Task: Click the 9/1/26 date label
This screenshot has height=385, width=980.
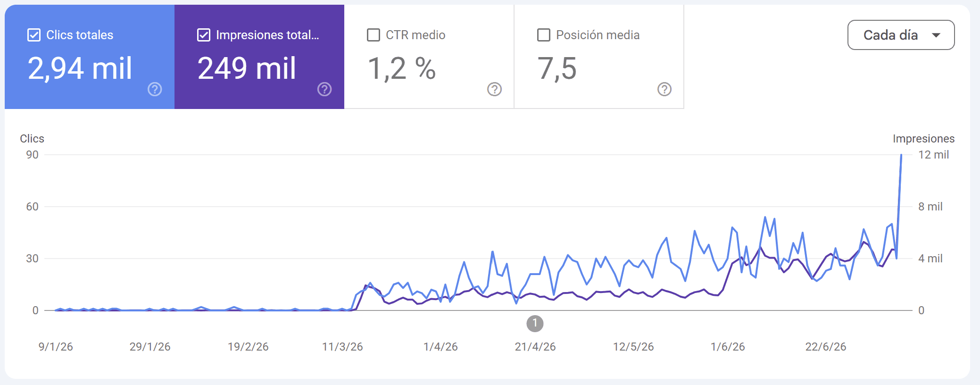Action: [56, 347]
